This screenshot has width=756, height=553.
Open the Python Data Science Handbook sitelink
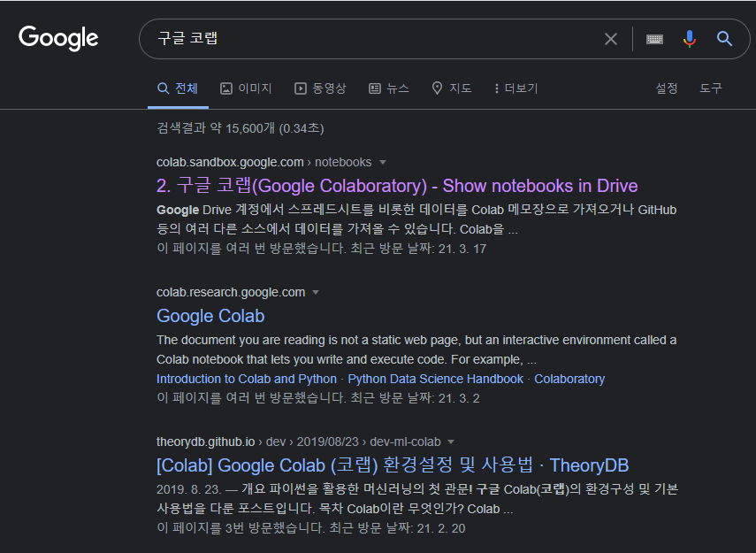435,379
